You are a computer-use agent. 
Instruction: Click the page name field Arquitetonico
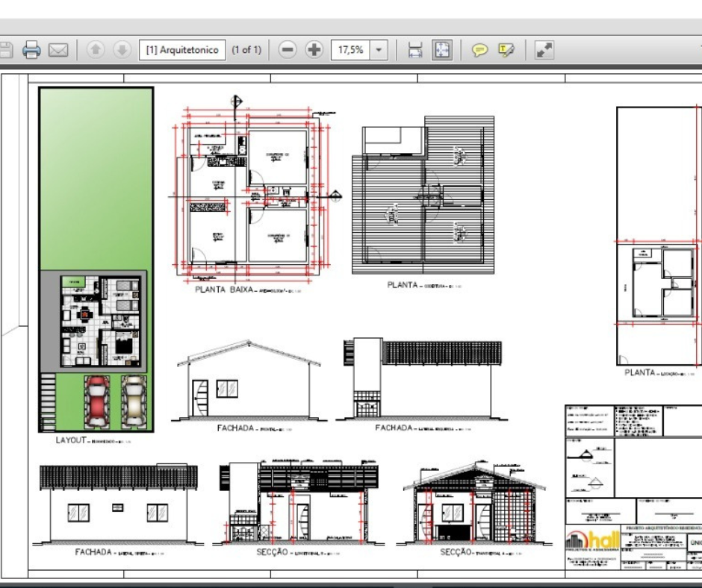pyautogui.click(x=182, y=50)
